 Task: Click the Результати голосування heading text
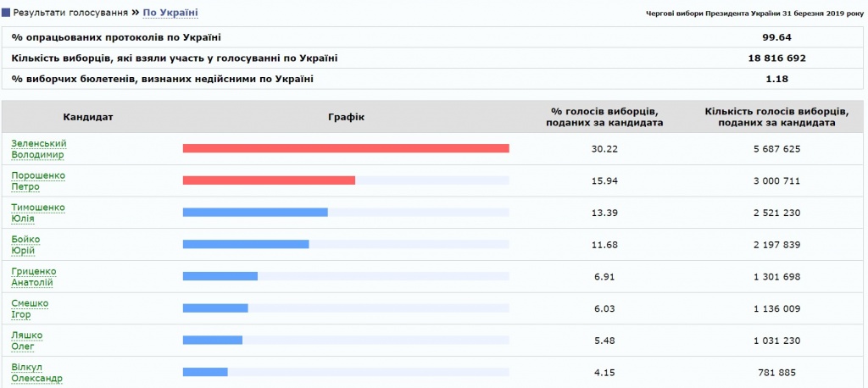click(70, 12)
